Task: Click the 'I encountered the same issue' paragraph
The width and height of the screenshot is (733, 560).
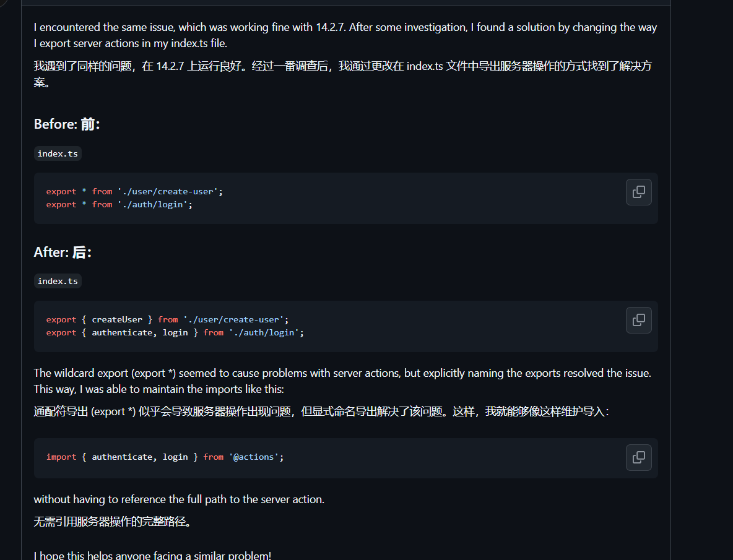Action: tap(345, 35)
